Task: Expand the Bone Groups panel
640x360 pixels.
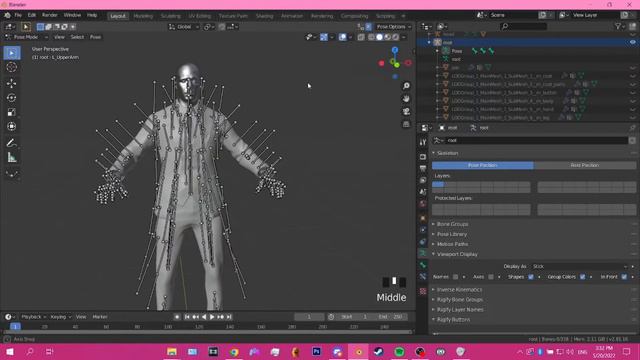Action: pyautogui.click(x=452, y=224)
